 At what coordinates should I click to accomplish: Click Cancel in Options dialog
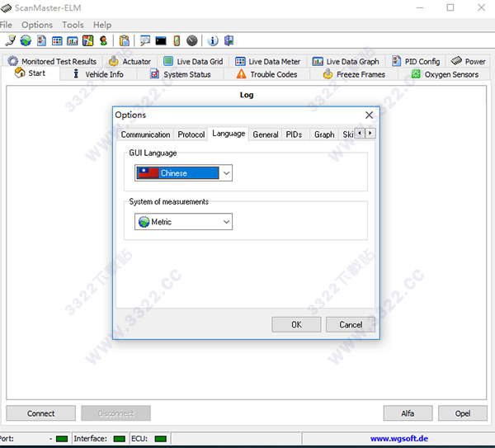pos(351,324)
